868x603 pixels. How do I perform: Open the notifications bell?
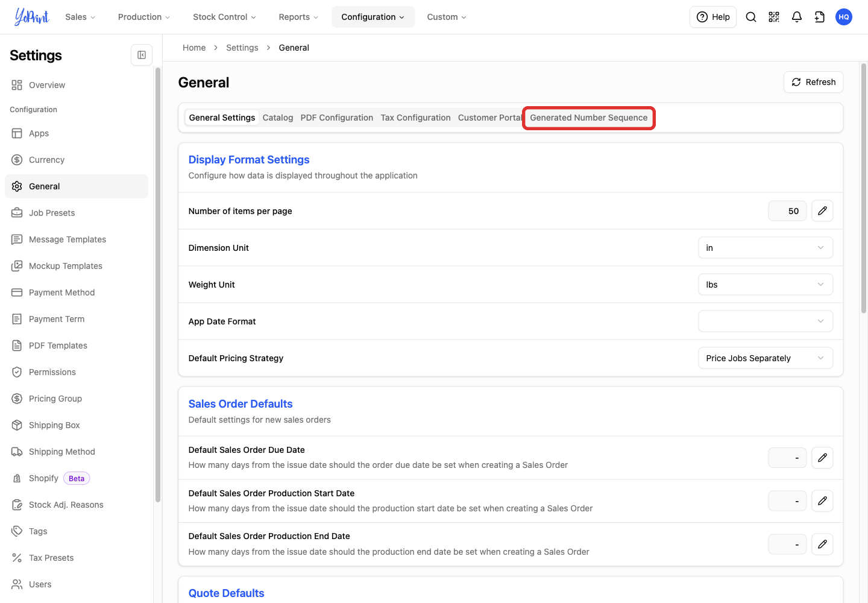pos(797,17)
